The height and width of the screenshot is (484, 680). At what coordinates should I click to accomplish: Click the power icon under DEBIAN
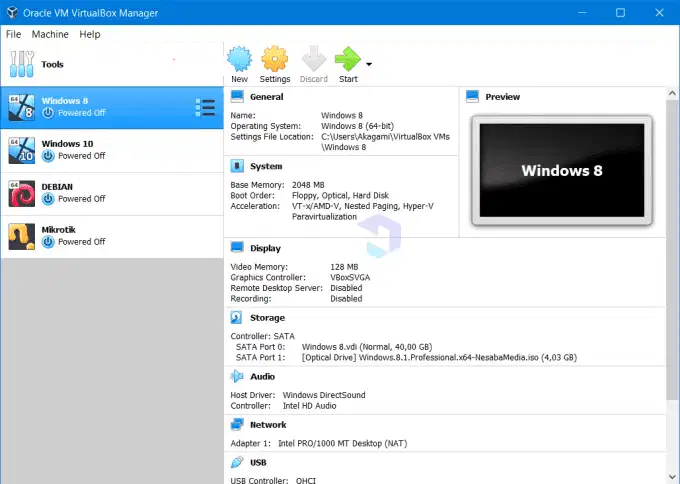click(x=48, y=199)
